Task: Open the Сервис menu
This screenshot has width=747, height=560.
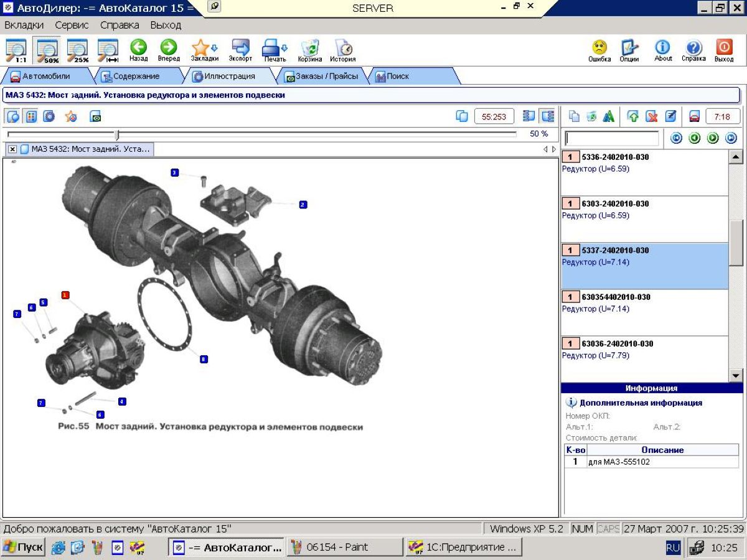Action: click(x=72, y=26)
